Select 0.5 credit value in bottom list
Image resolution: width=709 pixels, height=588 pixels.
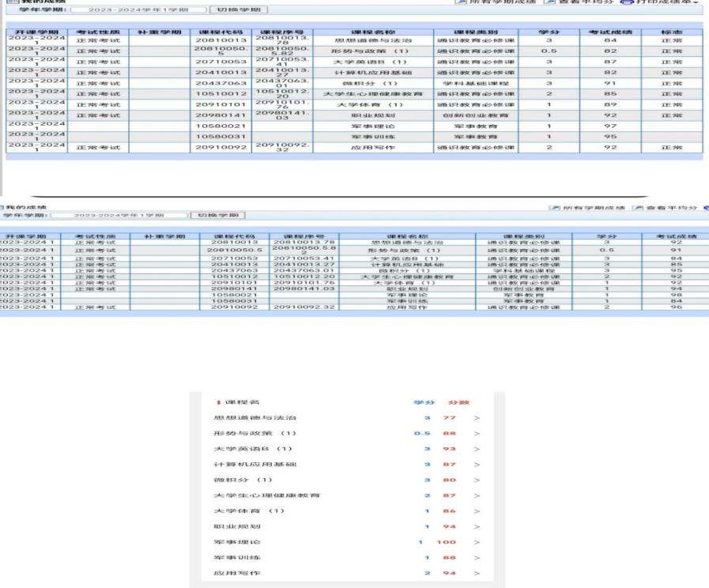click(x=422, y=433)
